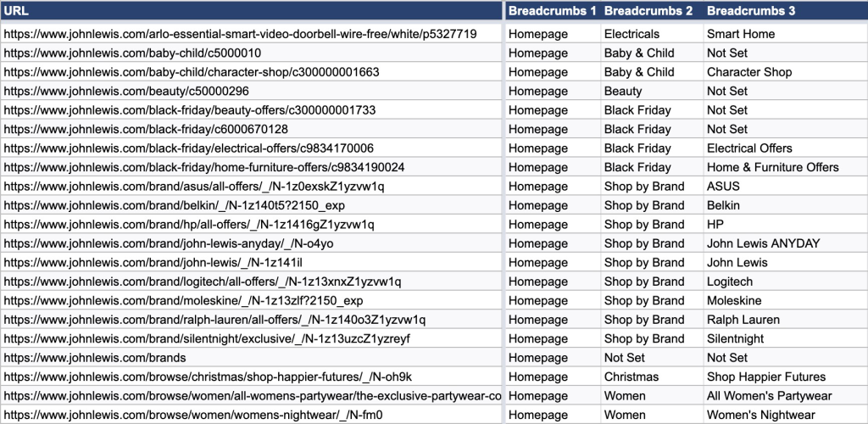The image size is (868, 424).
Task: Open the baby-child/c5000010 URL
Action: [132, 53]
